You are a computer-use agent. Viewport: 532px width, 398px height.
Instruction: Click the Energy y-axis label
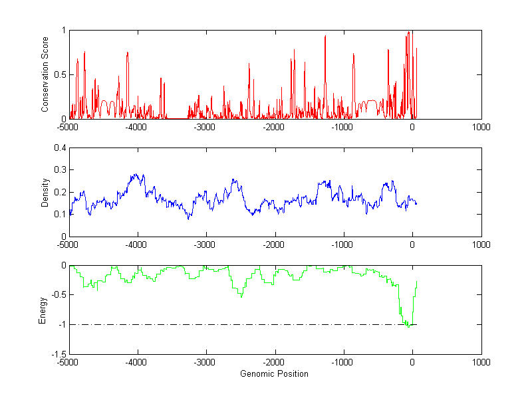pos(43,310)
